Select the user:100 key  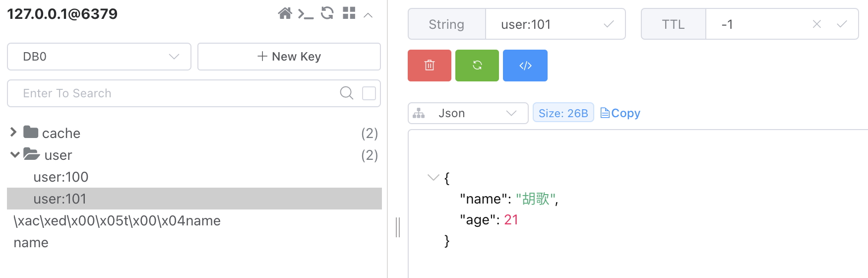click(x=61, y=177)
